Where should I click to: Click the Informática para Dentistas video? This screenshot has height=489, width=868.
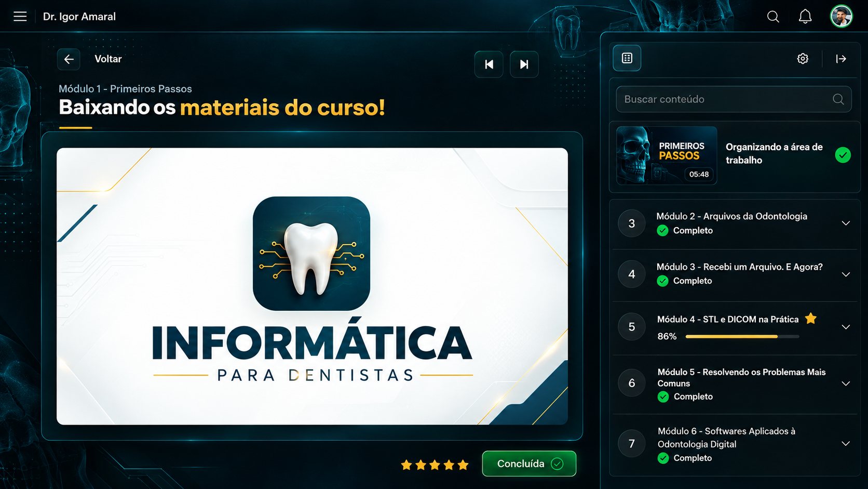click(312, 286)
